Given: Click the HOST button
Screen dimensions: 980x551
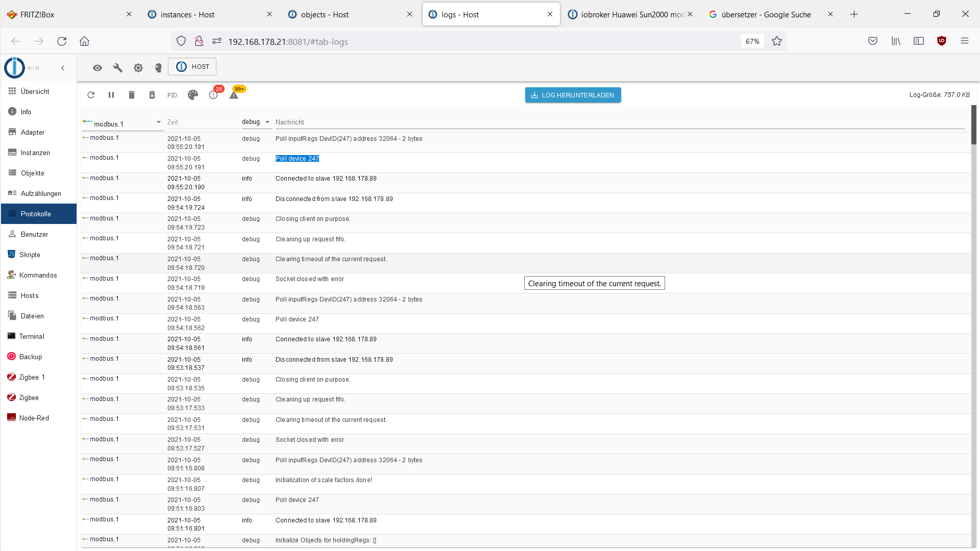Looking at the screenshot, I should point(192,67).
